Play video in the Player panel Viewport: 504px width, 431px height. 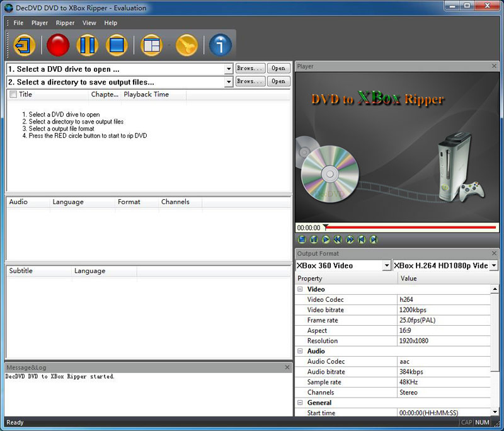(x=326, y=239)
